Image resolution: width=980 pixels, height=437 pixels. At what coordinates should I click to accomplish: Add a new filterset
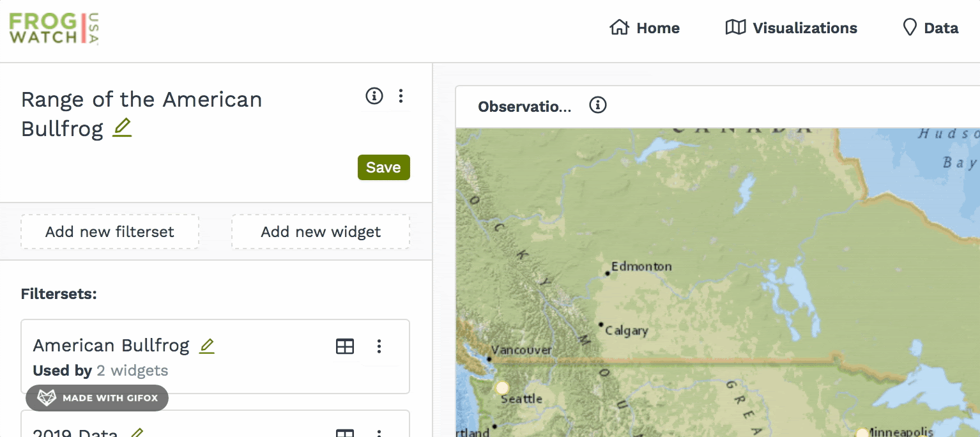(x=110, y=231)
